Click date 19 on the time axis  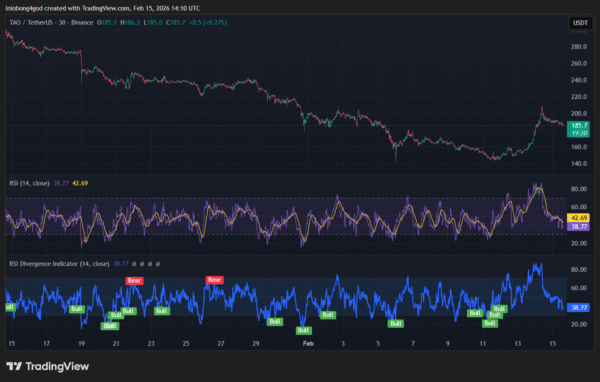point(81,344)
